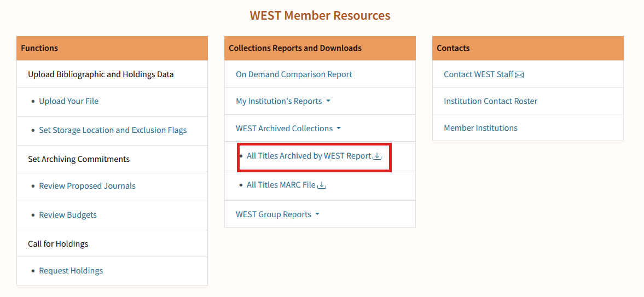The height and width of the screenshot is (297, 644).
Task: Collapse the WEST Archived Collections dropdown
Action: [x=288, y=129]
